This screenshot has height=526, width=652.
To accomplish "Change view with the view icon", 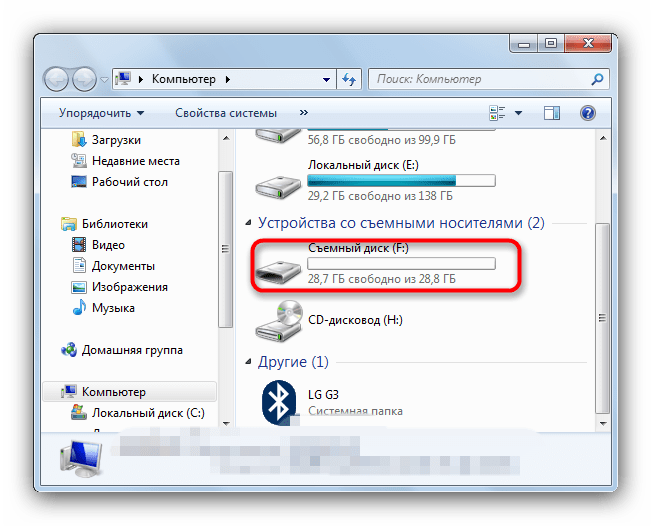I will tap(497, 113).
